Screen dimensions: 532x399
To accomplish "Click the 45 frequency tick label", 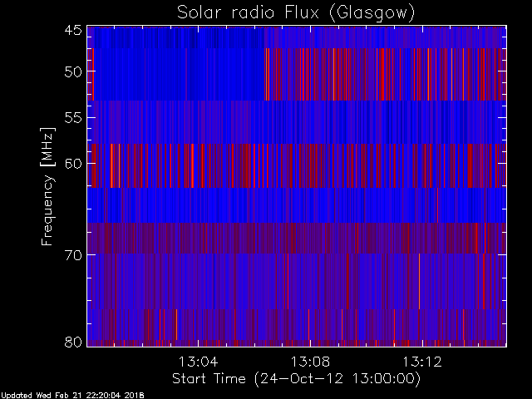I will [x=73, y=30].
